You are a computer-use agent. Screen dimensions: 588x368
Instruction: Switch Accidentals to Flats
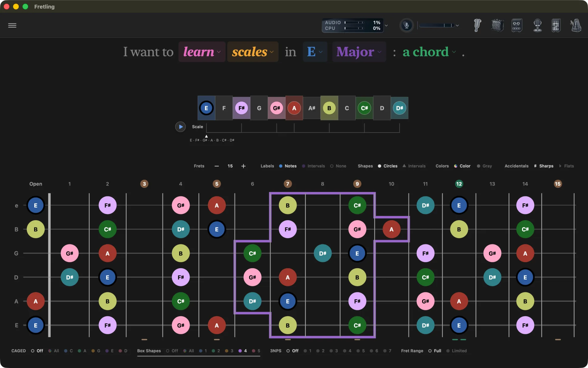(x=566, y=166)
